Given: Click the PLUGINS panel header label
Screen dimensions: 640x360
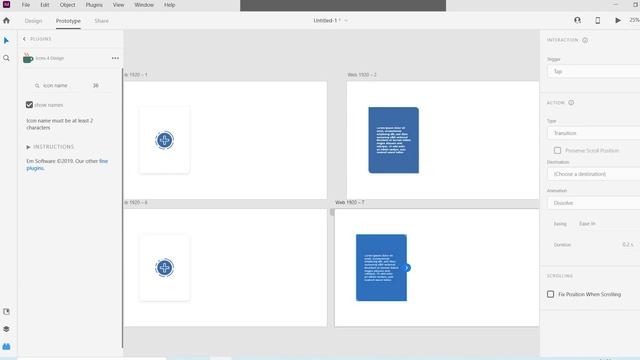Looking at the screenshot, I should [x=41, y=39].
